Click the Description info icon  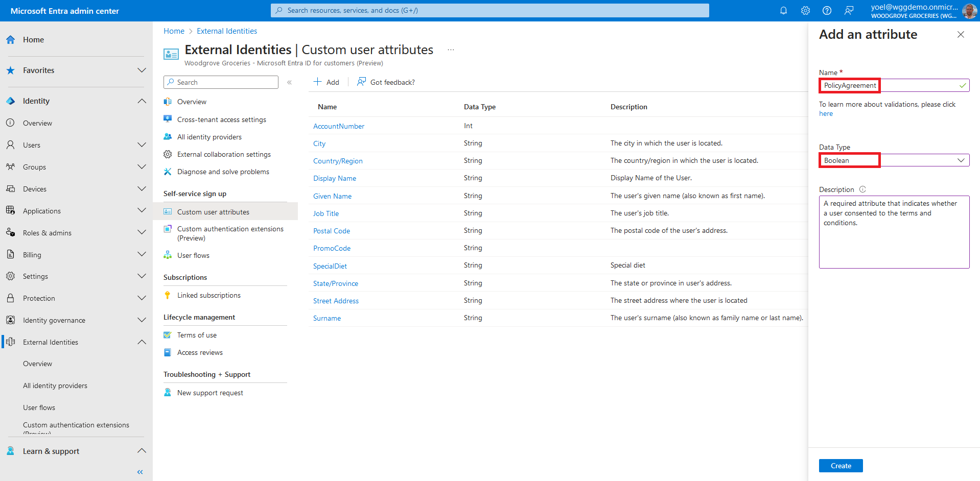click(862, 189)
